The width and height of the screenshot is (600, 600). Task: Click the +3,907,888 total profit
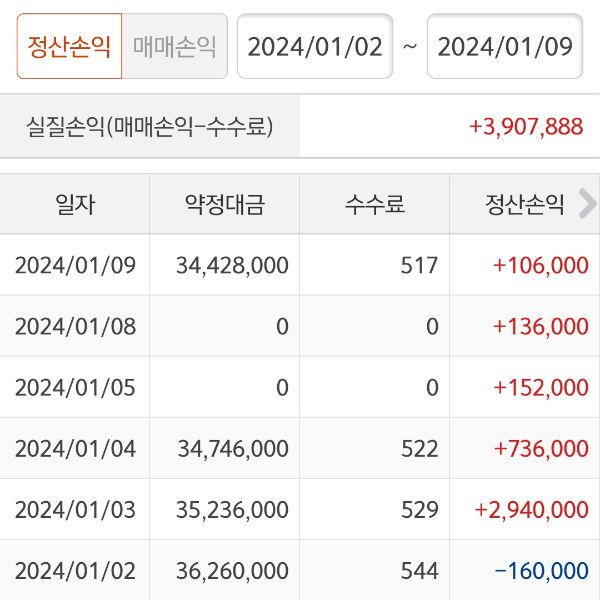tap(525, 127)
